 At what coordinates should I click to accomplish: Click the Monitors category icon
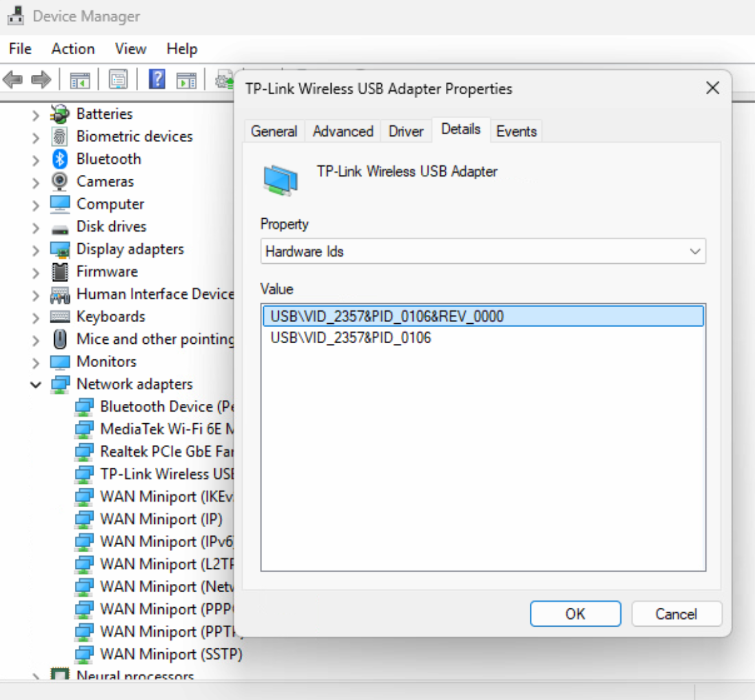pyautogui.click(x=60, y=362)
